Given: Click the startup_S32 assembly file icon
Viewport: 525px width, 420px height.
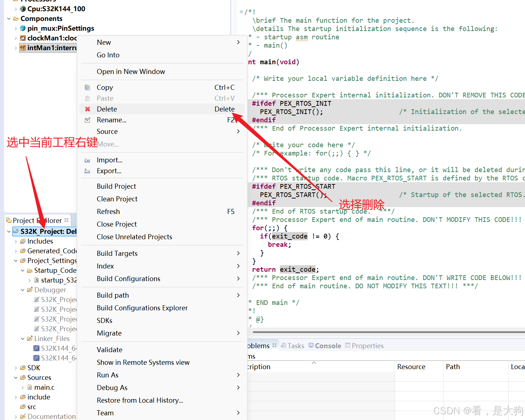Looking at the screenshot, I should (x=36, y=280).
